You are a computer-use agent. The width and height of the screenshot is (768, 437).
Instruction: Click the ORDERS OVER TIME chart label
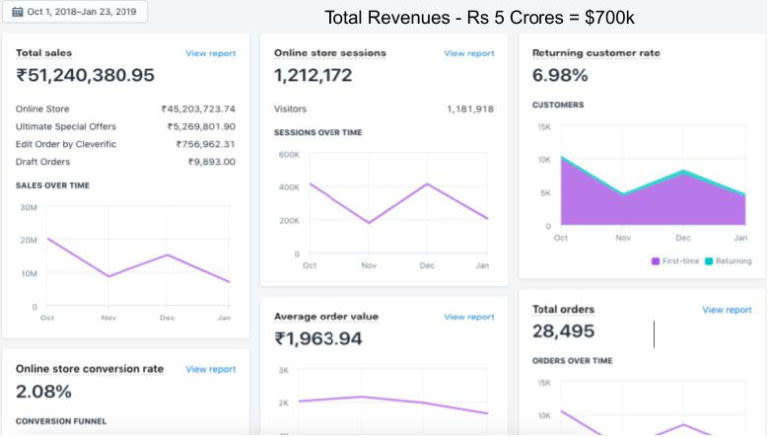572,361
